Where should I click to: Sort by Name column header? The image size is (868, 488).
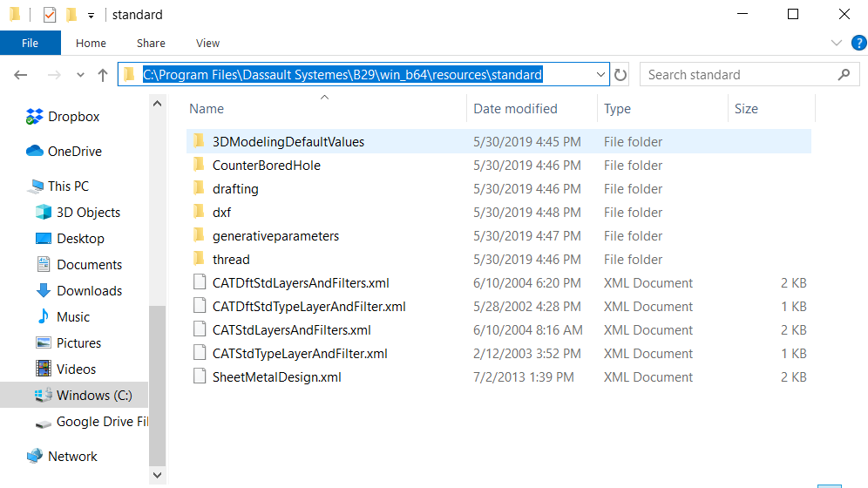click(x=207, y=109)
